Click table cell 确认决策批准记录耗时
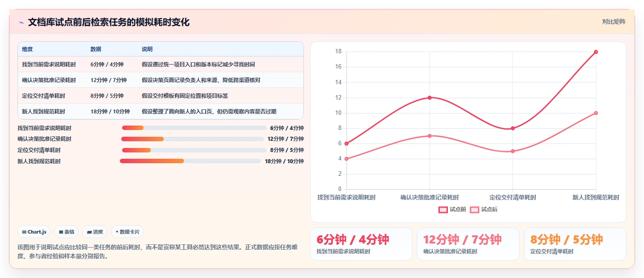The image size is (644, 278). click(49, 80)
